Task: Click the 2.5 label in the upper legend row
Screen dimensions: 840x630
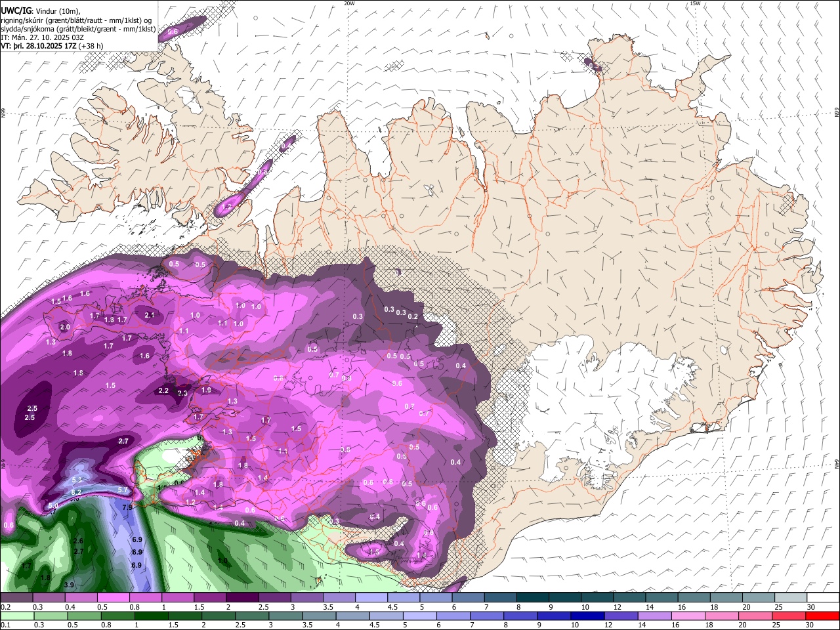Action: coord(263,607)
